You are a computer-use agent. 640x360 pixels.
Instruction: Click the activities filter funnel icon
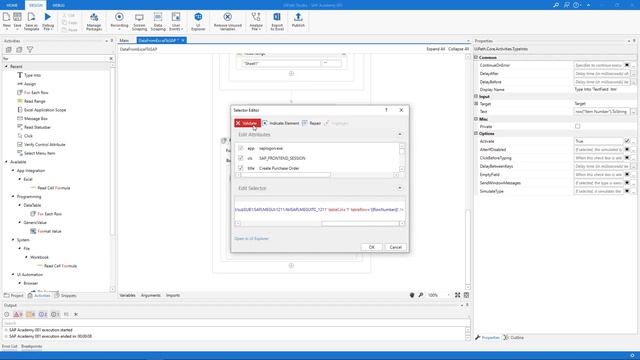pyautogui.click(x=30, y=49)
